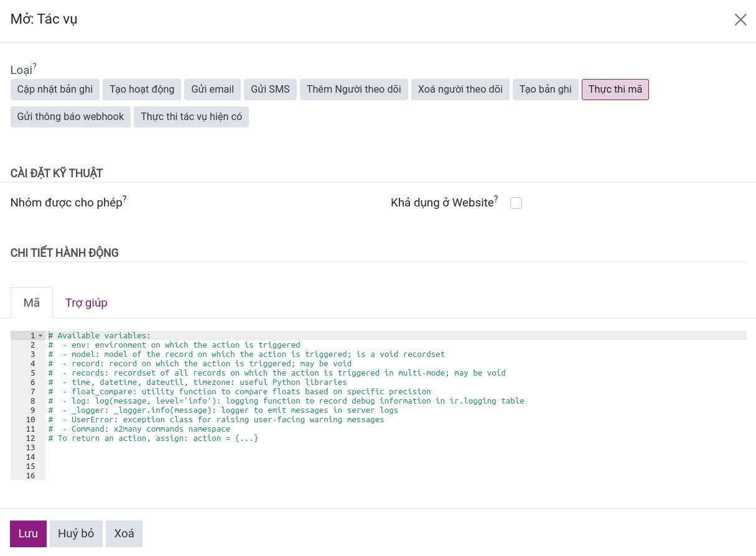Image resolution: width=756 pixels, height=556 pixels.
Task: Click the 'records: recordset of all records' line
Action: pos(277,373)
